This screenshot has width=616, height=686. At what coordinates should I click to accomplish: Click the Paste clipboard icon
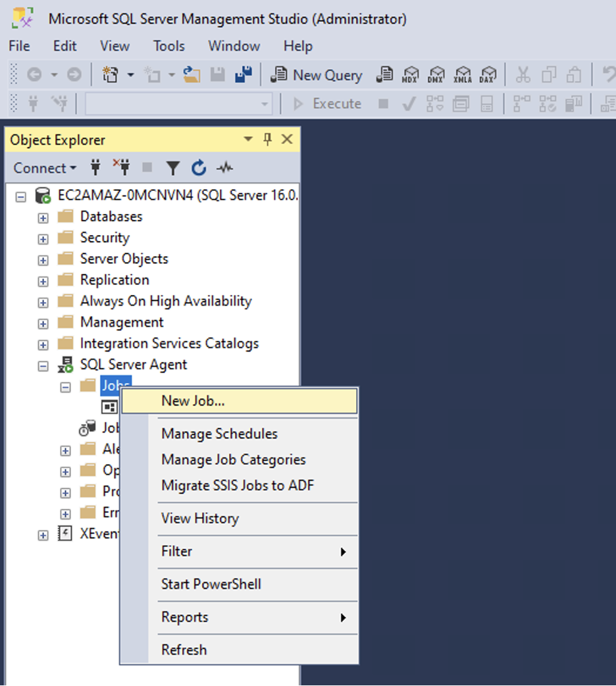pyautogui.click(x=574, y=75)
